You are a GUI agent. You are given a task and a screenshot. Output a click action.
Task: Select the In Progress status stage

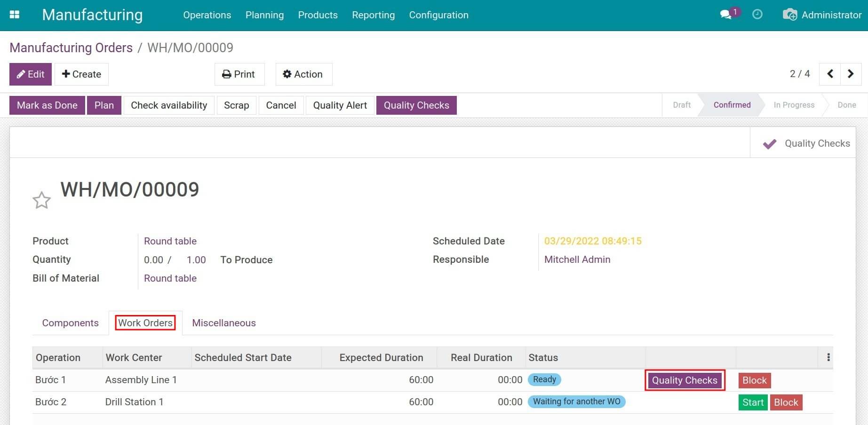[x=794, y=105]
